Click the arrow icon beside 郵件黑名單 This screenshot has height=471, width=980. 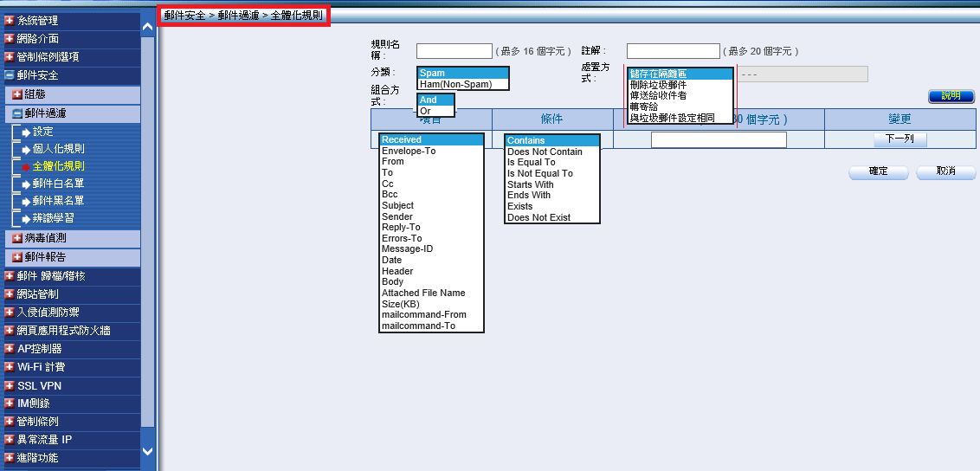click(26, 201)
